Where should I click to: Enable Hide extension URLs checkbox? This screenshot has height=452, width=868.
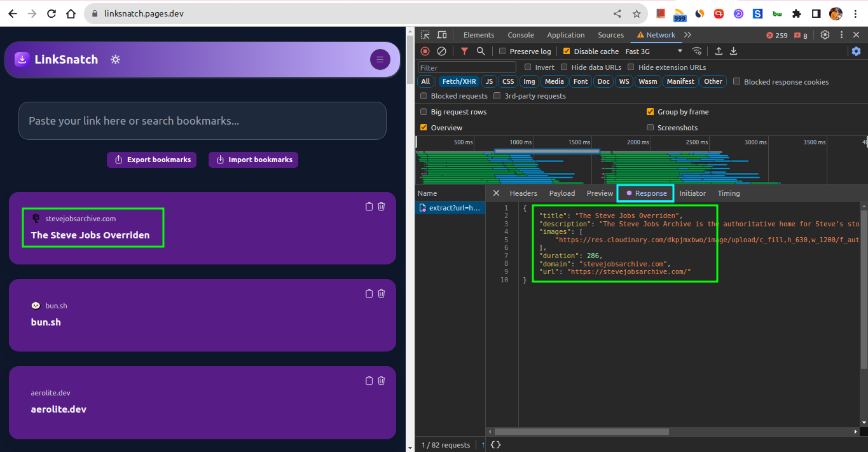point(631,67)
